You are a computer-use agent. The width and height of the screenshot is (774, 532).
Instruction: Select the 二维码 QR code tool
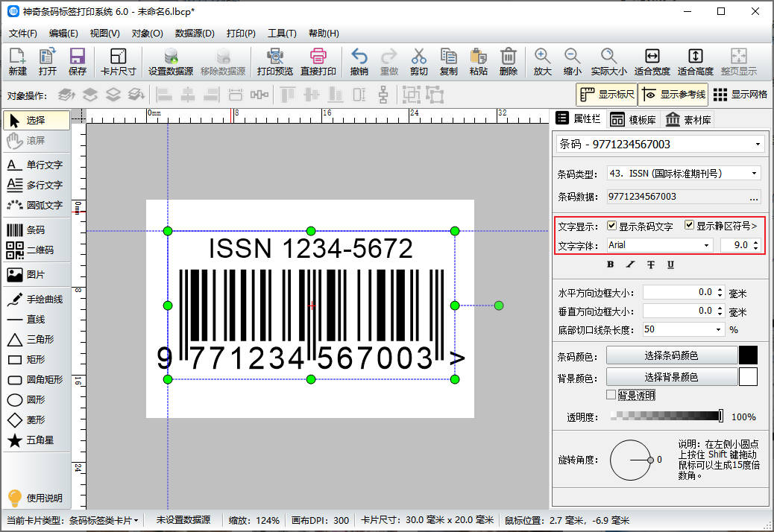[x=37, y=250]
